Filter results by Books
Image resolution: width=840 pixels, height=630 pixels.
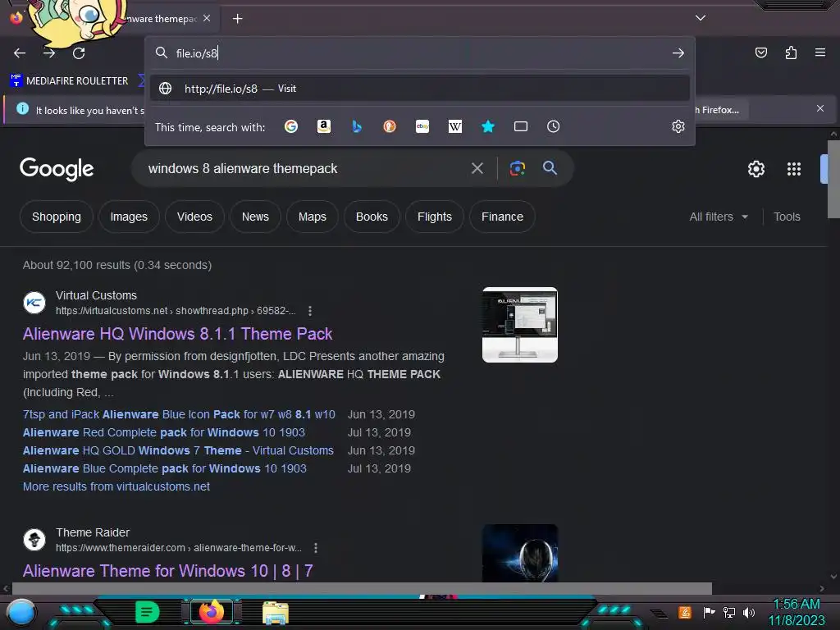click(x=372, y=217)
